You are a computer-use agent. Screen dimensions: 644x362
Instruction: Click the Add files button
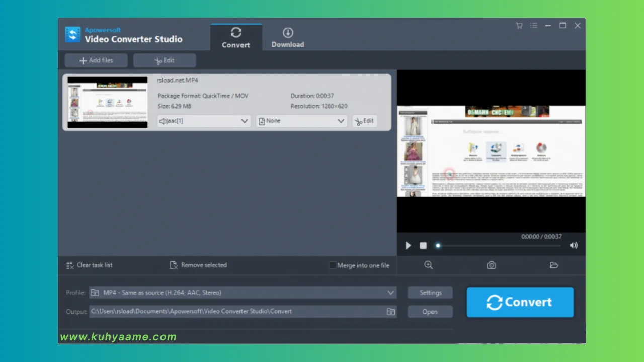coord(96,60)
